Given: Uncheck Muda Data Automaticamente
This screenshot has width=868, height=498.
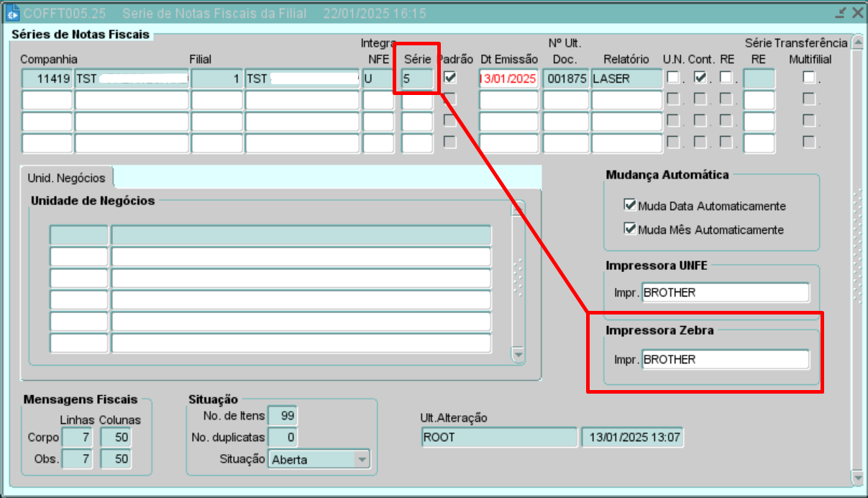Looking at the screenshot, I should tap(631, 206).
